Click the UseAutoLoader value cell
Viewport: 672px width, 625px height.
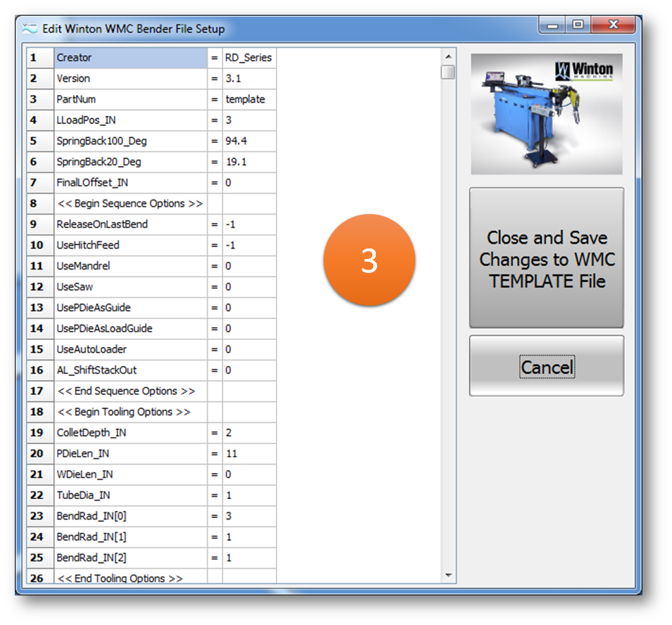pos(249,349)
